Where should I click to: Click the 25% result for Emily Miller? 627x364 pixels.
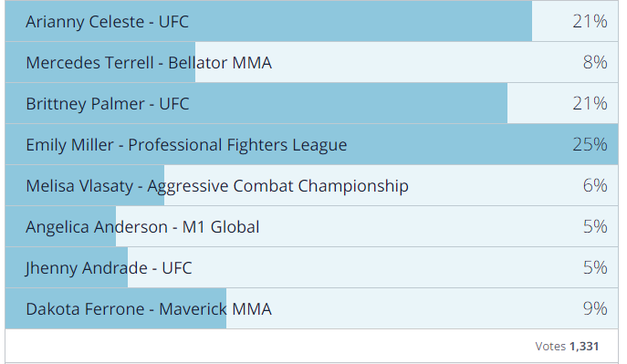click(590, 144)
